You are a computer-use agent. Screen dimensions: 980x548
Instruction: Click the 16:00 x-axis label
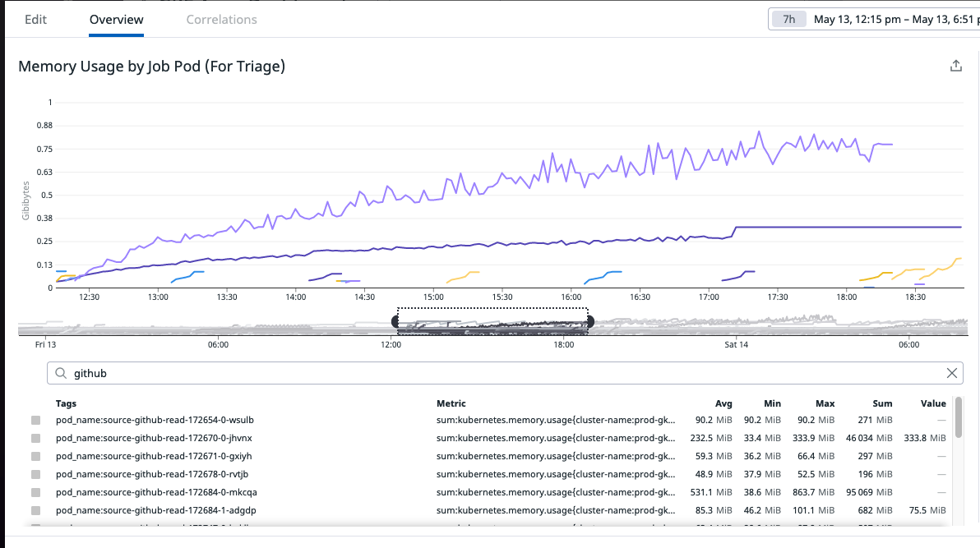pos(571,297)
